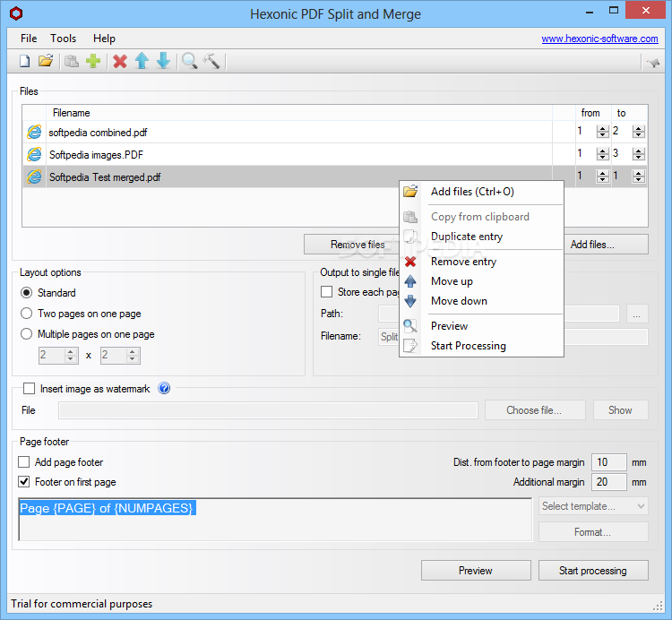Click the folder icon in context menu
Screen dimensions: 672x620
click(410, 191)
